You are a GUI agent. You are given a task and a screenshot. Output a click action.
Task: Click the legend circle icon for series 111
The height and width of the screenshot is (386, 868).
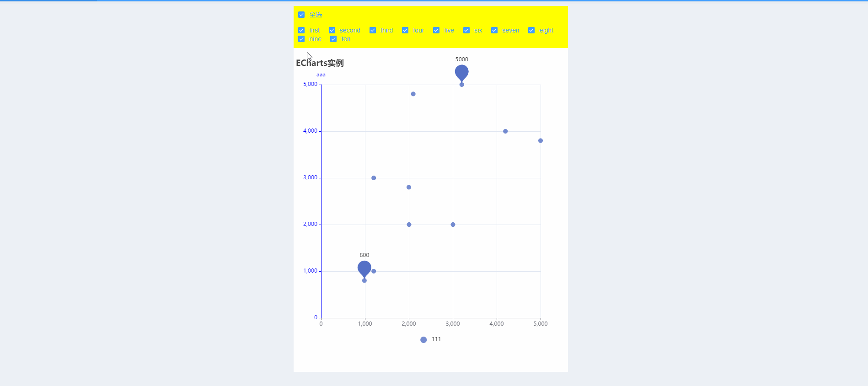click(423, 340)
